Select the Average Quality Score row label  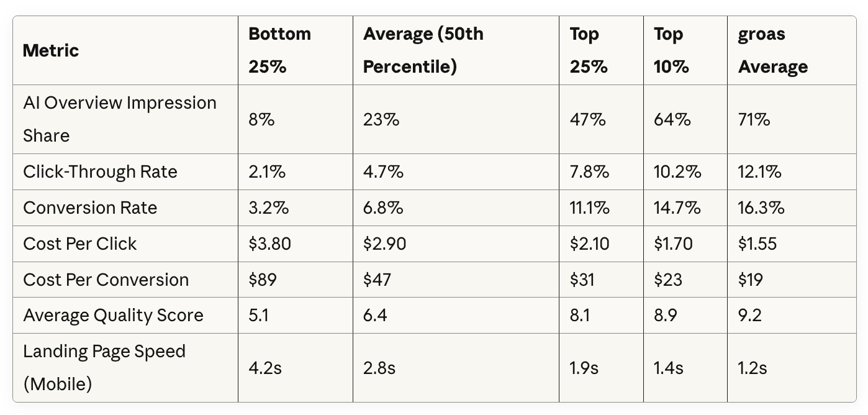(113, 316)
